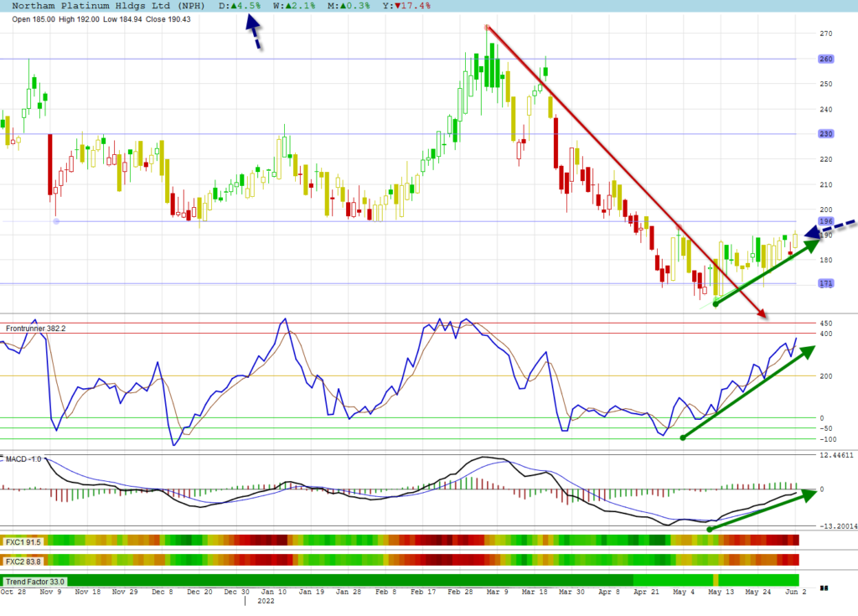Click the 12.44611 MACD axis maximum
The height and width of the screenshot is (616, 858).
836,455
